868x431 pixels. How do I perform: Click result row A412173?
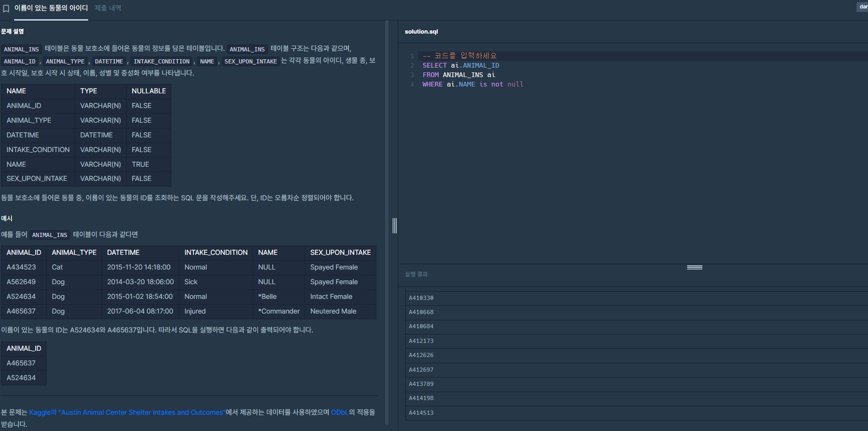click(636, 341)
